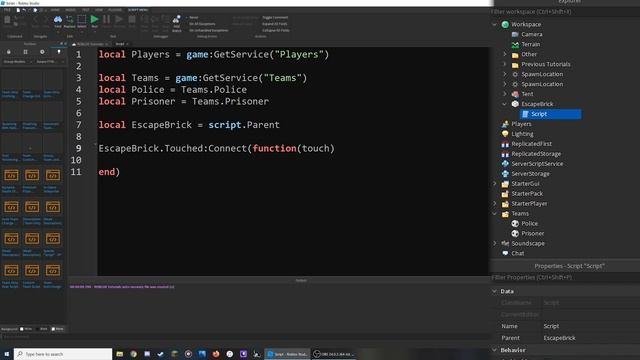640x360 pixels.
Task: Switch to the PLUGINS ribbon tab
Action: coord(115,10)
